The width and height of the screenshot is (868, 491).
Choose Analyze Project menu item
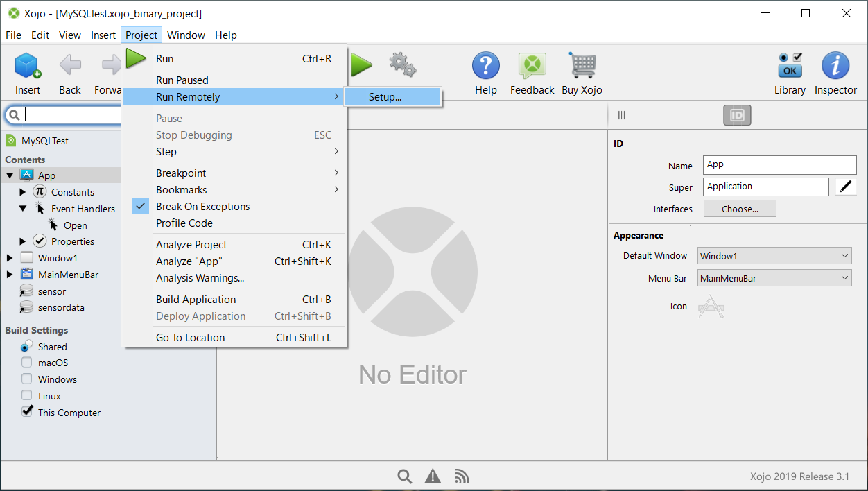coord(234,245)
